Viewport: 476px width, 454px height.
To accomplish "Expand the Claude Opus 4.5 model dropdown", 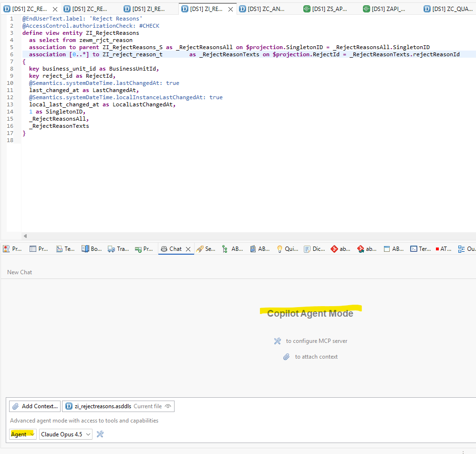I will point(66,434).
